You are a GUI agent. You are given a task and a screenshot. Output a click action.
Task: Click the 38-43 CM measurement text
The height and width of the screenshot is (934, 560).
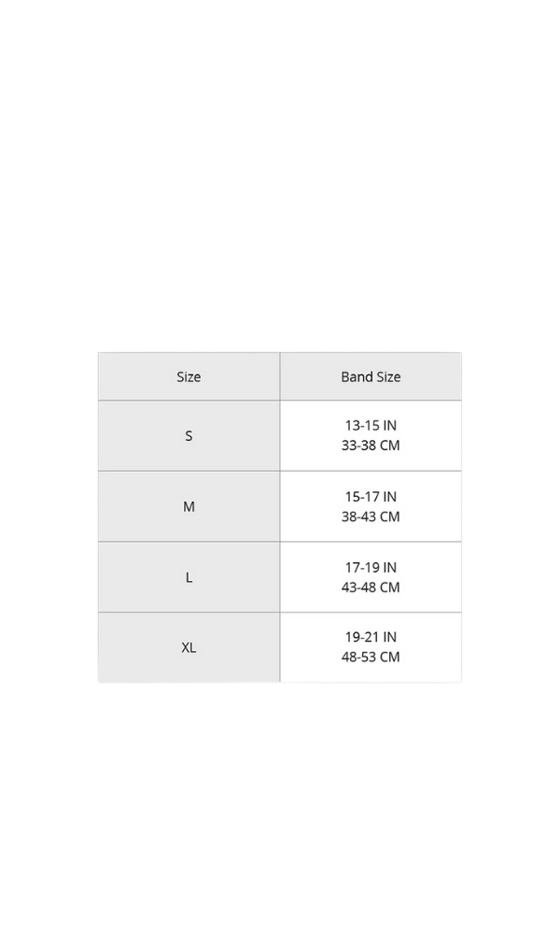(x=371, y=517)
